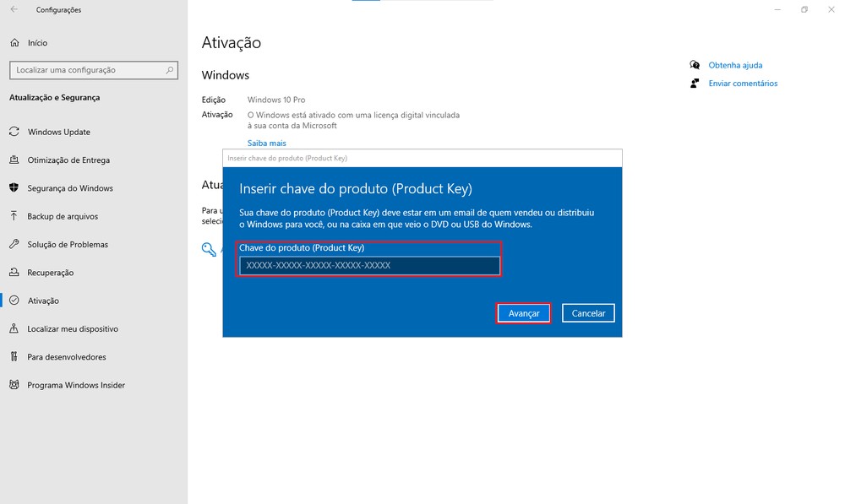Click the Para desenvolvedores icon
This screenshot has height=504, width=845.
pos(14,356)
